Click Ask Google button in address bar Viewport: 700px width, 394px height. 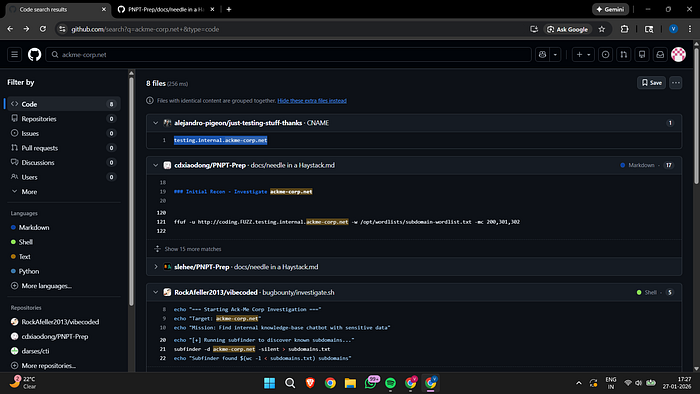click(x=568, y=29)
